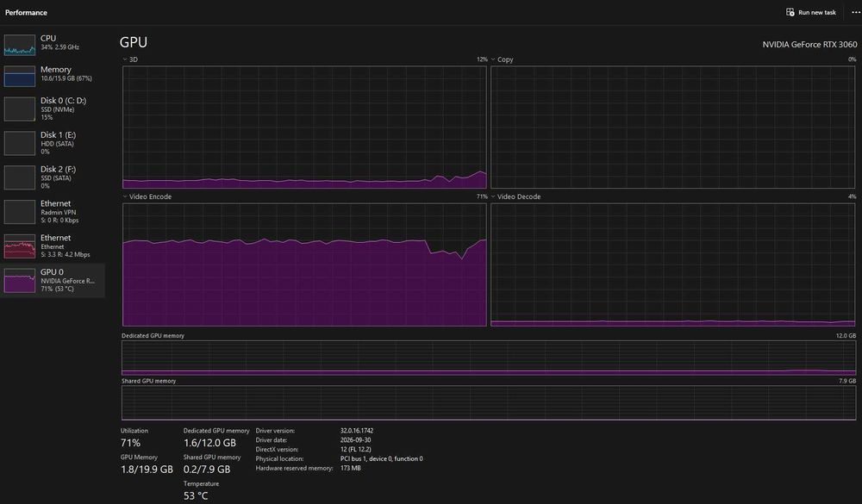Click the NVIDIA GeForce RTX 3060 label
This screenshot has width=862, height=504.
tap(809, 45)
